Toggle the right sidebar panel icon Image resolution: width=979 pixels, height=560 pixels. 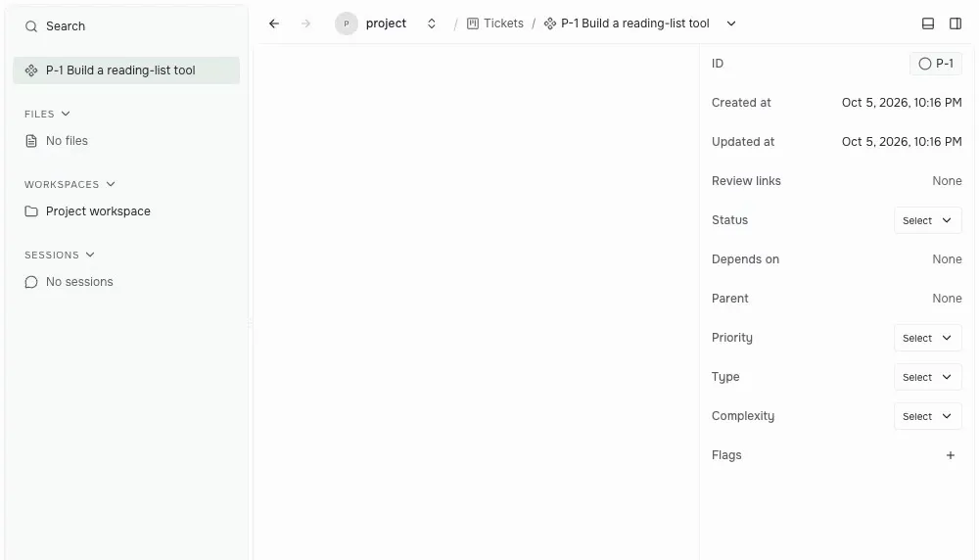point(956,23)
